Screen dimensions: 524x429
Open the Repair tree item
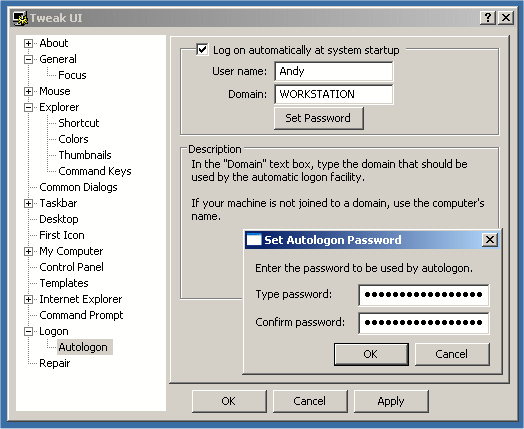[x=55, y=363]
